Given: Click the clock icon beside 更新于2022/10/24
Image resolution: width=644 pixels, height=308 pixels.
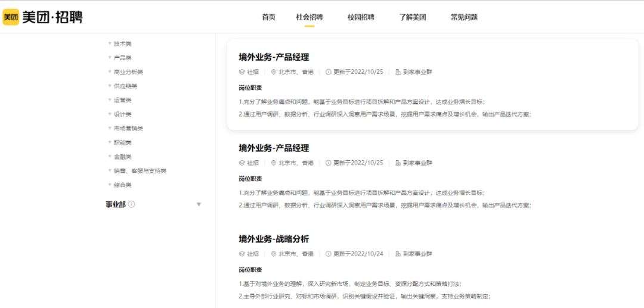Looking at the screenshot, I should pos(329,254).
